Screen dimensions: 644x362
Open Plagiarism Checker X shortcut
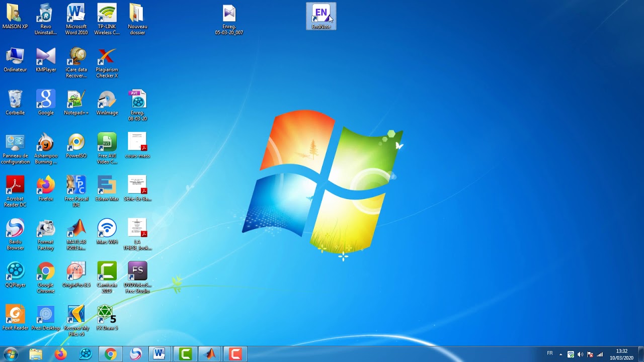click(x=107, y=62)
